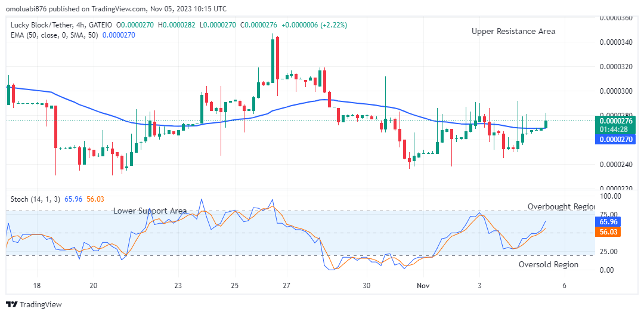Click the 'Overbought Region' label
This screenshot has width=644, height=315.
(562, 206)
